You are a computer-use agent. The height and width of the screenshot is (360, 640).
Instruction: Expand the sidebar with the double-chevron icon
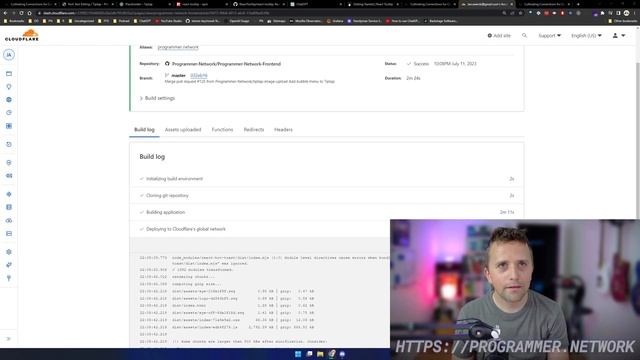[x=9, y=339]
